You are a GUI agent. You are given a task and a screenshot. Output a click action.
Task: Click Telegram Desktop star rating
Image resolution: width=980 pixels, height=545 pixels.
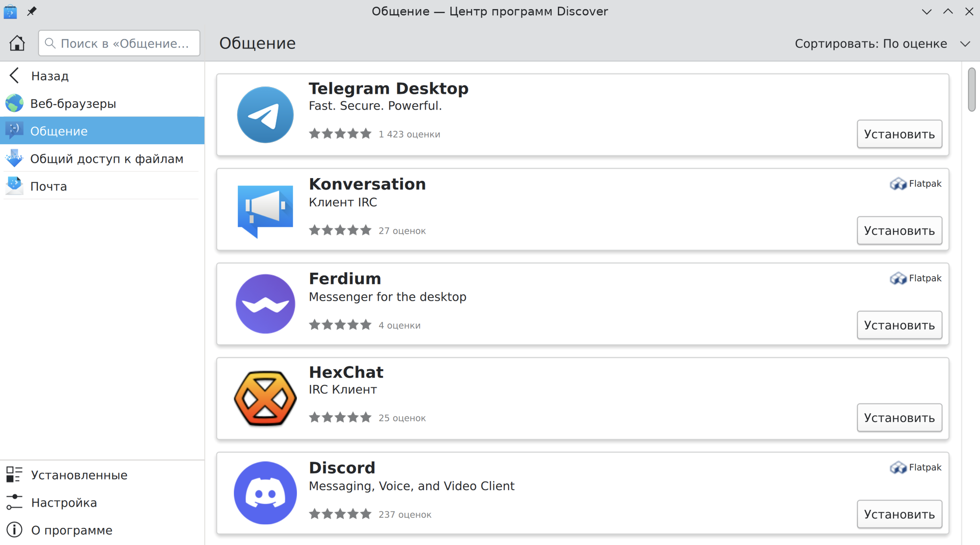click(340, 134)
